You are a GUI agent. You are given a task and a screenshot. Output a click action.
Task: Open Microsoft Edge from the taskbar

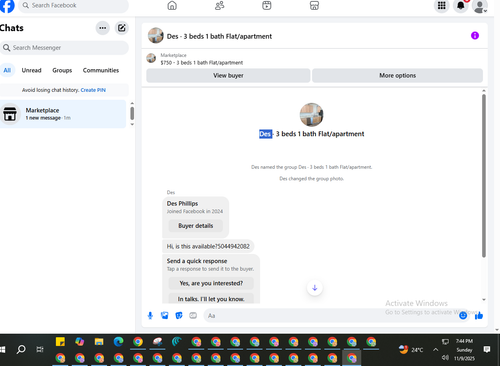[x=118, y=342]
